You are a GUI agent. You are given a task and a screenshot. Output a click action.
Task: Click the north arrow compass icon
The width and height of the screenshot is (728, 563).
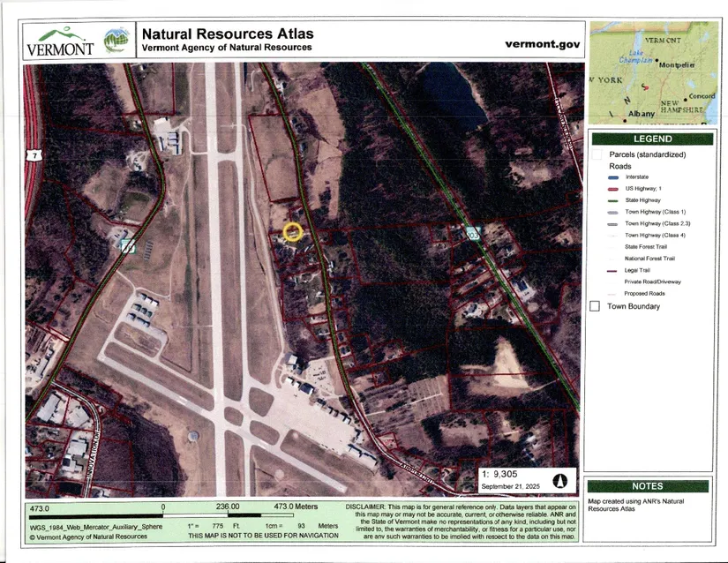(558, 481)
